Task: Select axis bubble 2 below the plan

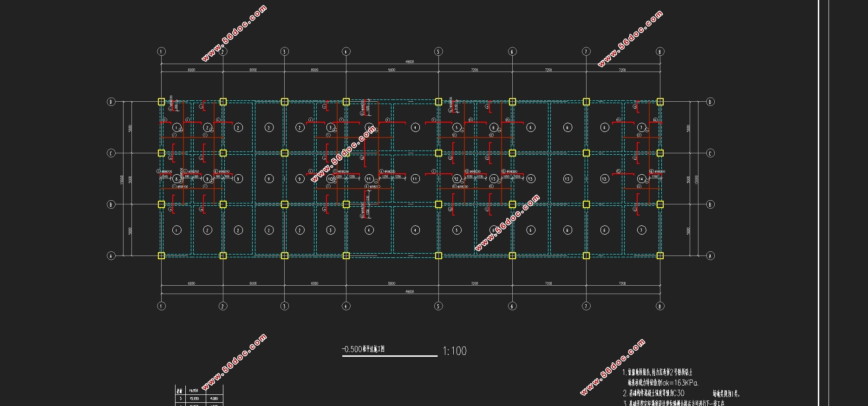Action: [223, 306]
